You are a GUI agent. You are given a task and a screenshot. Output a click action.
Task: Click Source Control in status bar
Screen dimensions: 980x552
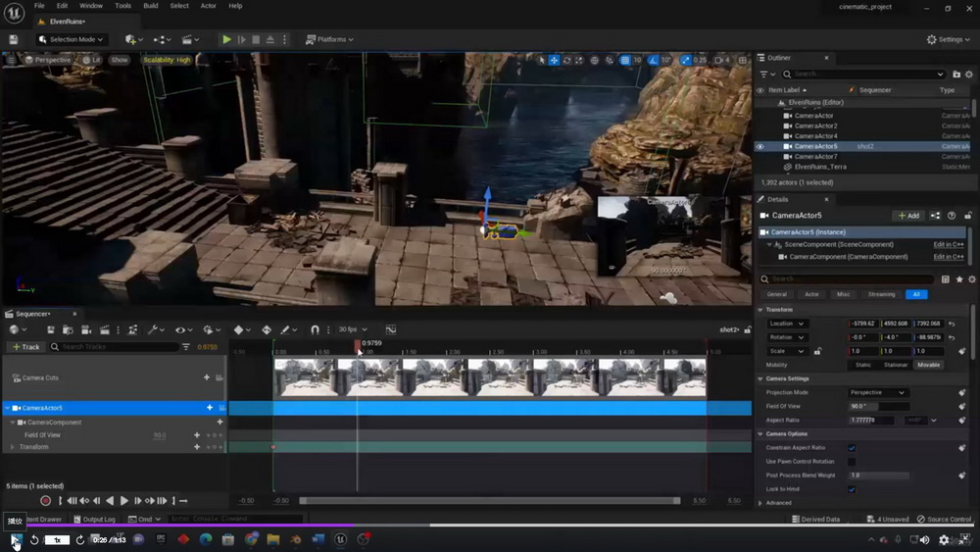point(945,520)
